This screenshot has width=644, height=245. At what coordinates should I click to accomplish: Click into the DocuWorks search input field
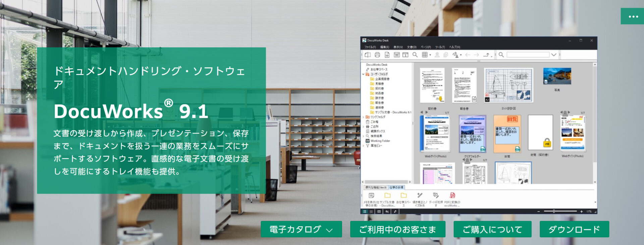(528, 55)
